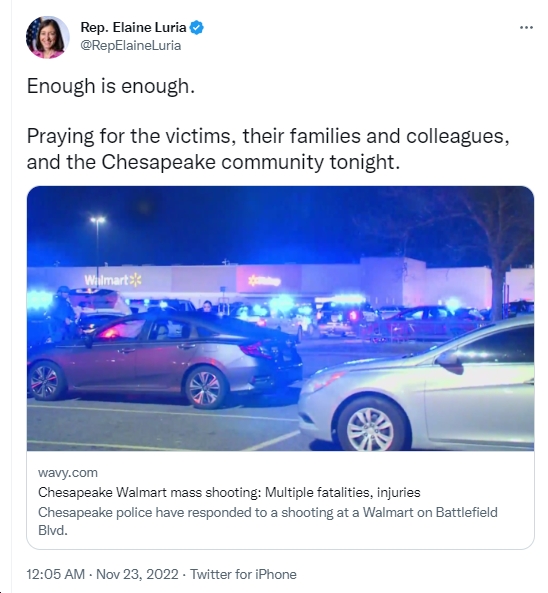Click the pink-lit store entrance sign in photo
This screenshot has height=593, width=548.
point(264,280)
